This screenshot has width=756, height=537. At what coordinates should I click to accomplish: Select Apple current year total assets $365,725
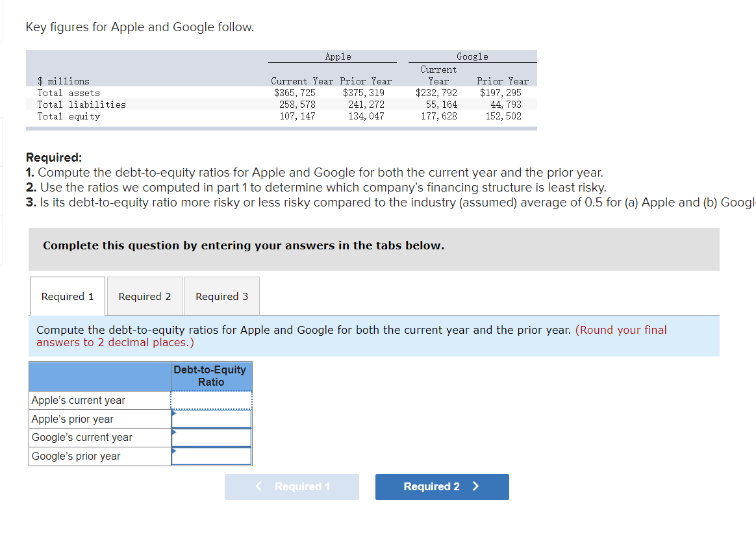(295, 93)
